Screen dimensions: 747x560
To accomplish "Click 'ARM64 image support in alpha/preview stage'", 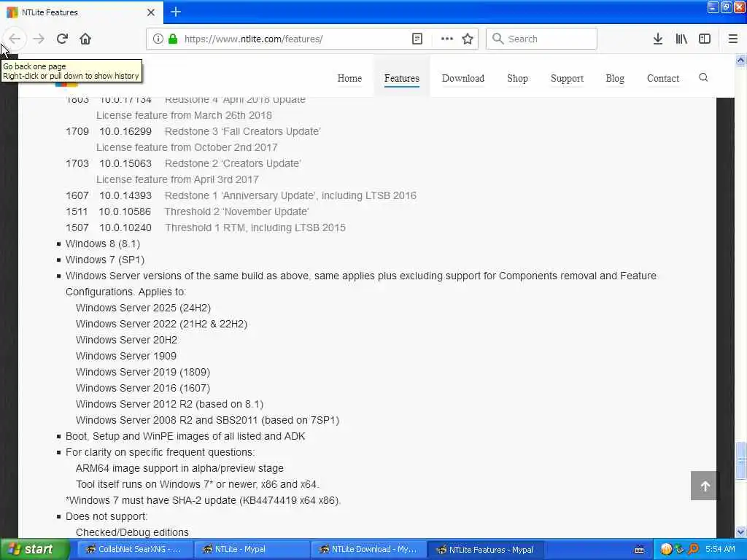I will pos(179,469).
